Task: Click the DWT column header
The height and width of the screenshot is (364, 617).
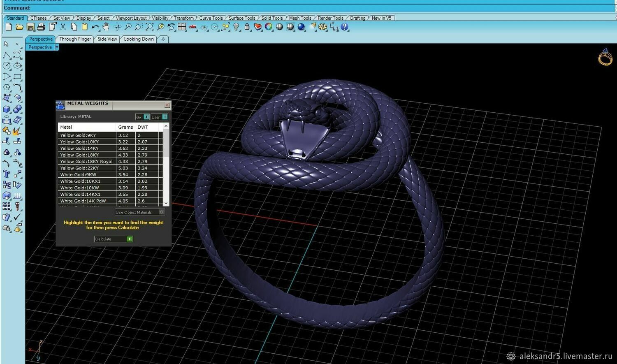Action: (x=147, y=127)
